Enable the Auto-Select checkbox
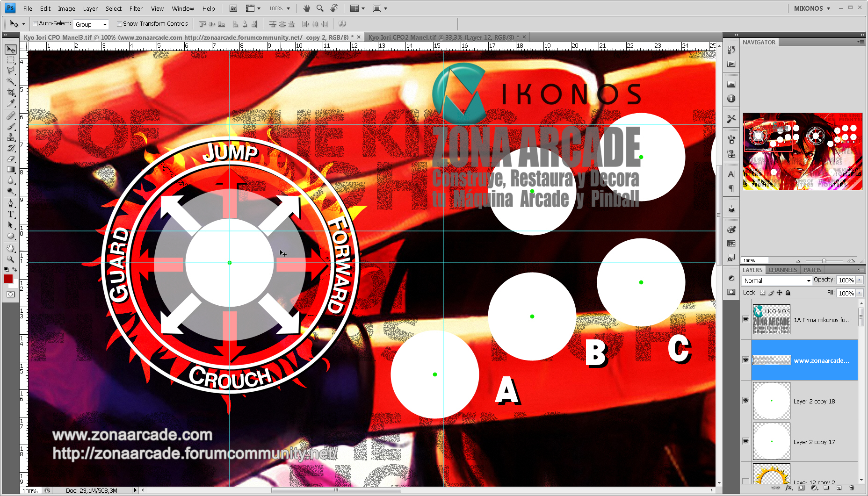This screenshot has height=496, width=868. pyautogui.click(x=35, y=24)
